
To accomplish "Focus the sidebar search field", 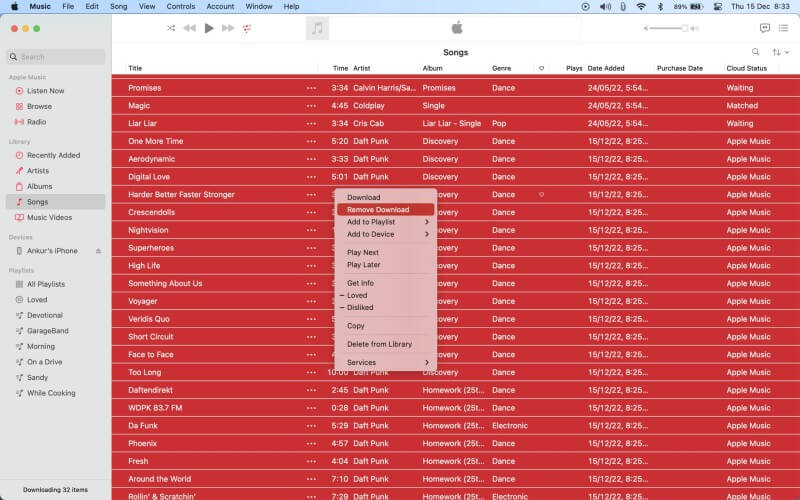I will (56, 57).
